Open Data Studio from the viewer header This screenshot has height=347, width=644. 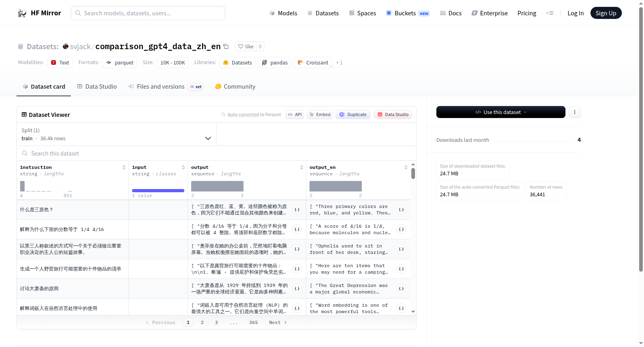(x=393, y=114)
